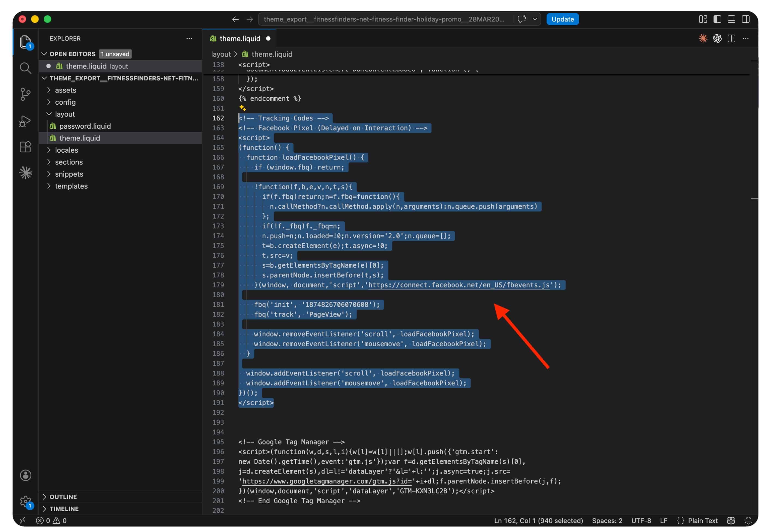Open password.liquid in the explorer
This screenshot has width=767, height=532.
(85, 126)
